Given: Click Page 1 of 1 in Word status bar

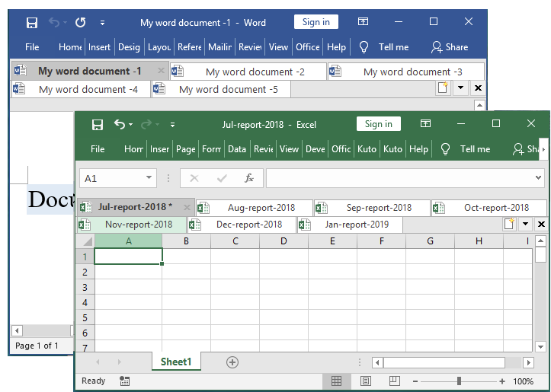Looking at the screenshot, I should (x=37, y=346).
